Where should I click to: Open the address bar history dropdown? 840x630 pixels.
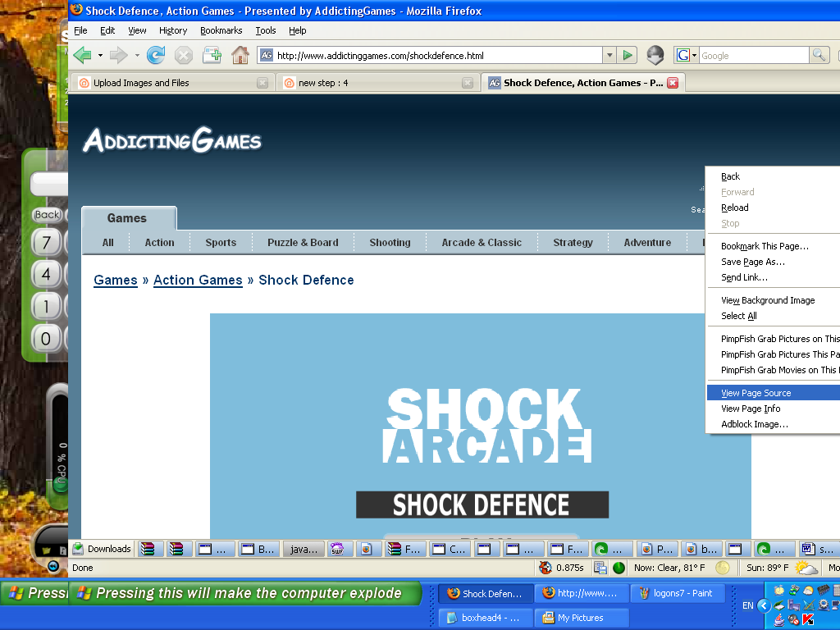click(609, 55)
